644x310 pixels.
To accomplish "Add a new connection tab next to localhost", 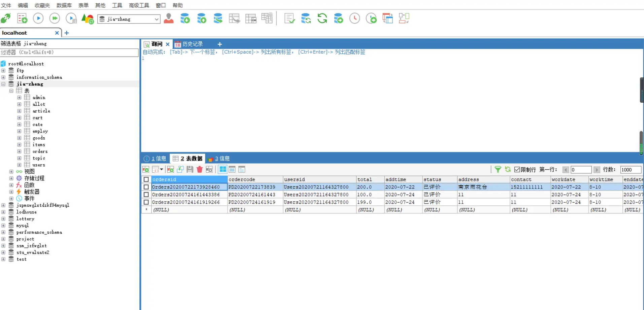I will point(67,33).
